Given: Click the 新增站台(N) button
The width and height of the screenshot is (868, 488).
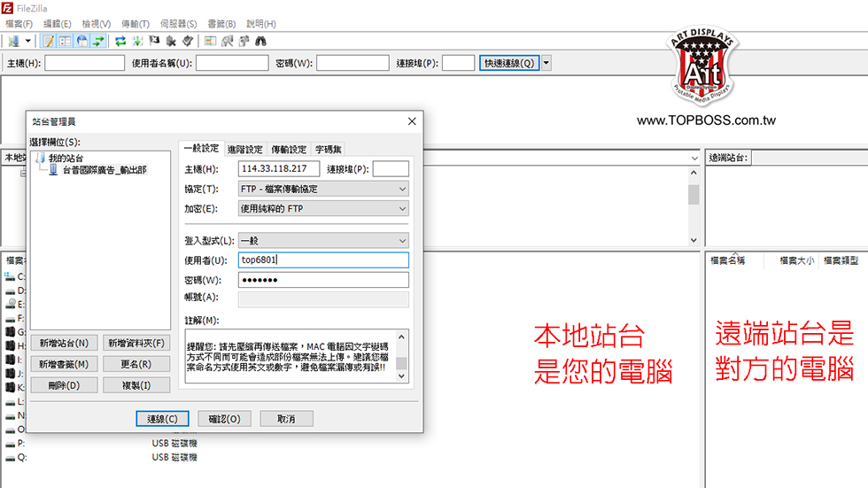Looking at the screenshot, I should click(63, 343).
